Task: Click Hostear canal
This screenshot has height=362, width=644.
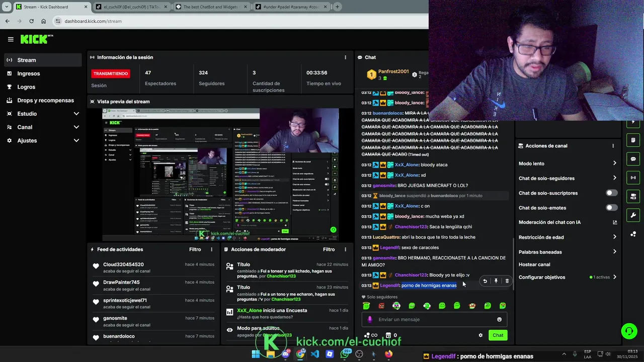Action: pyautogui.click(x=534, y=264)
